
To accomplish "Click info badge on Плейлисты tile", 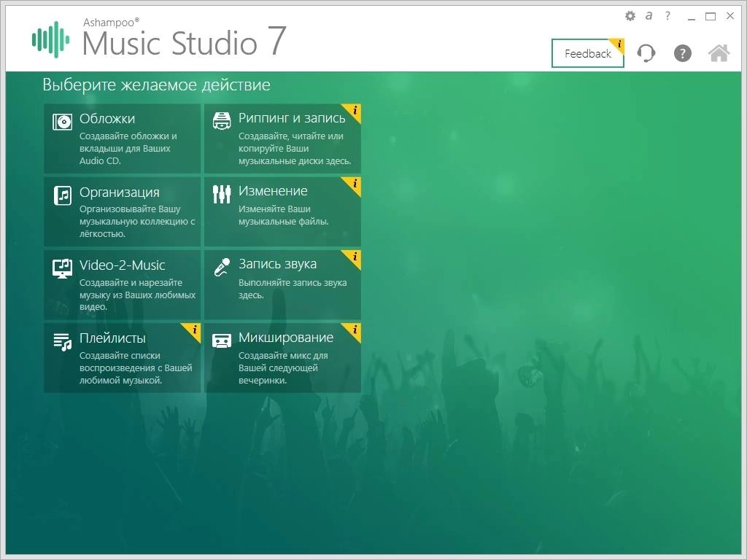I will [x=194, y=330].
